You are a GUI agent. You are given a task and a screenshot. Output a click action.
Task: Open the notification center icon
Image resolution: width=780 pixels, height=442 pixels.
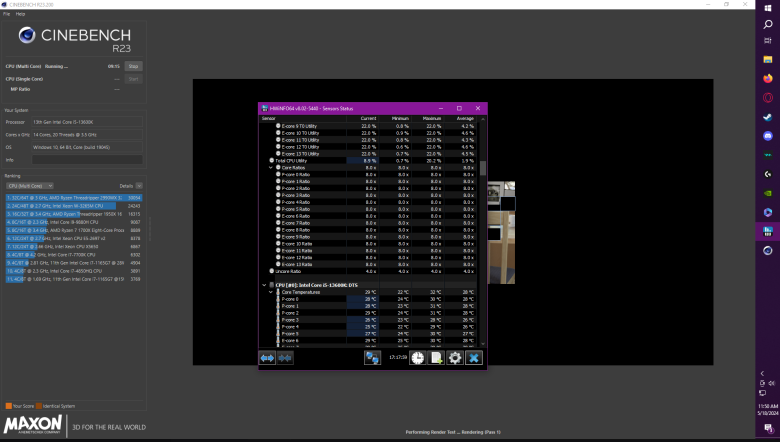click(x=768, y=428)
